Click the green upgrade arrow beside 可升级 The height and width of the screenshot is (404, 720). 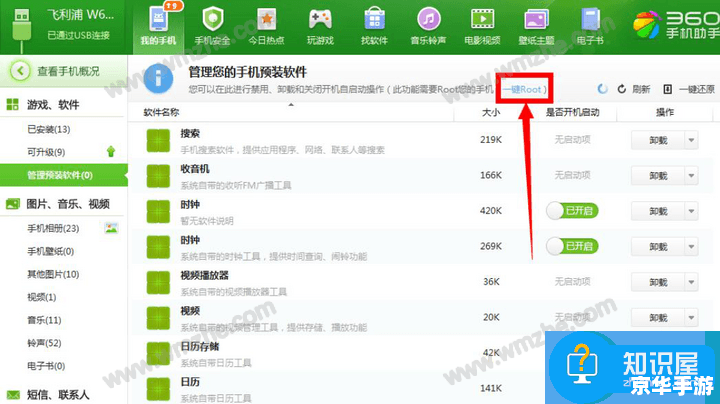111,152
